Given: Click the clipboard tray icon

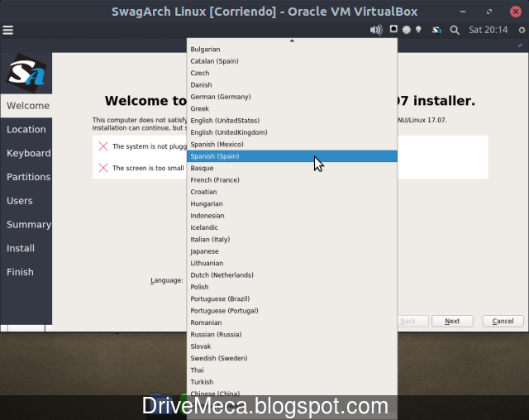Looking at the screenshot, I should [393, 29].
